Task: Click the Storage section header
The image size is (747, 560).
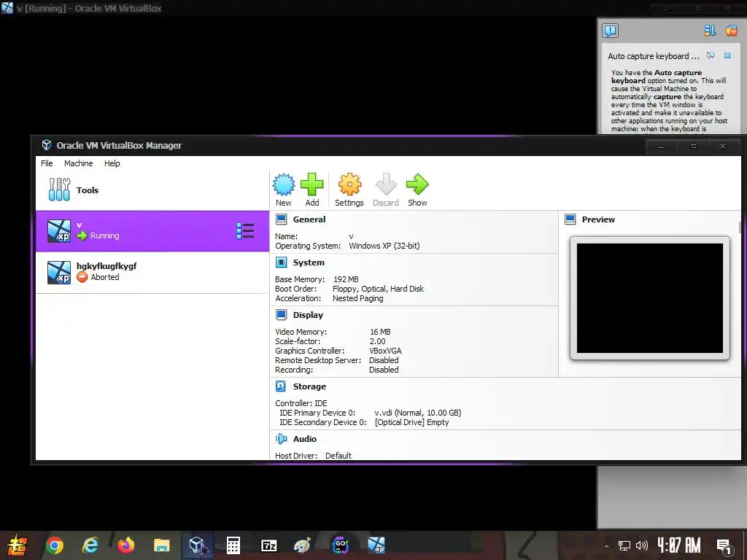Action: point(309,386)
